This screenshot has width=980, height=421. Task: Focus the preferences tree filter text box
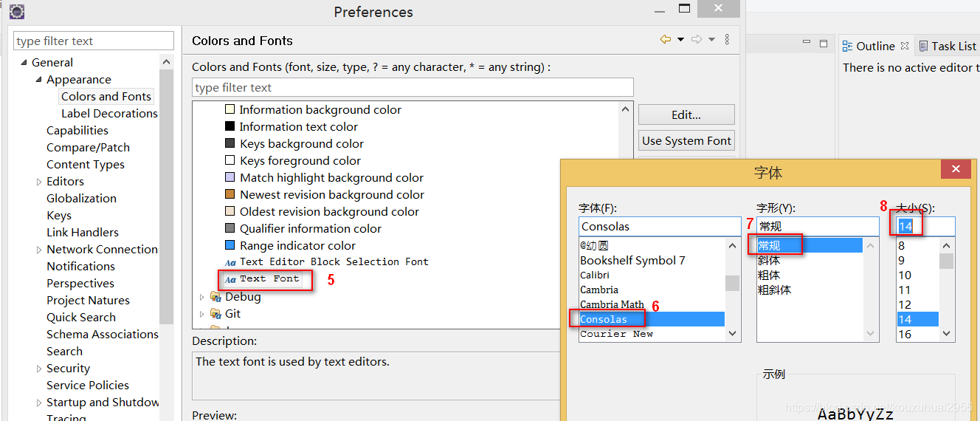(94, 41)
